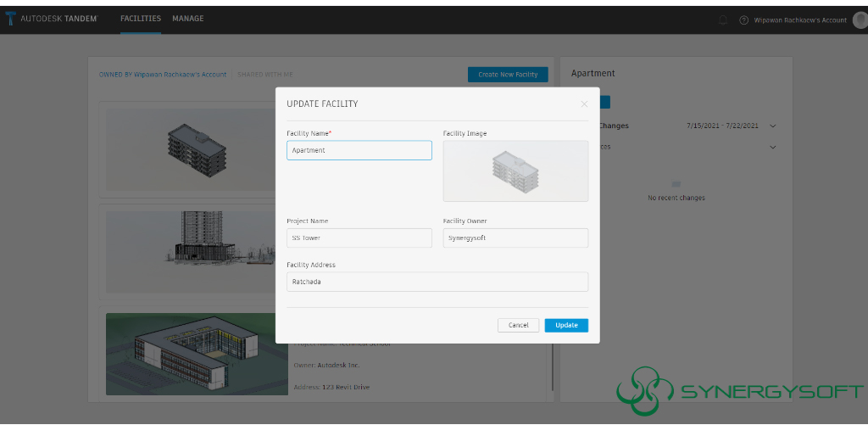Click the 'Owner: Autodesk Inc.' text
This screenshot has width=868, height=425.
pos(326,365)
